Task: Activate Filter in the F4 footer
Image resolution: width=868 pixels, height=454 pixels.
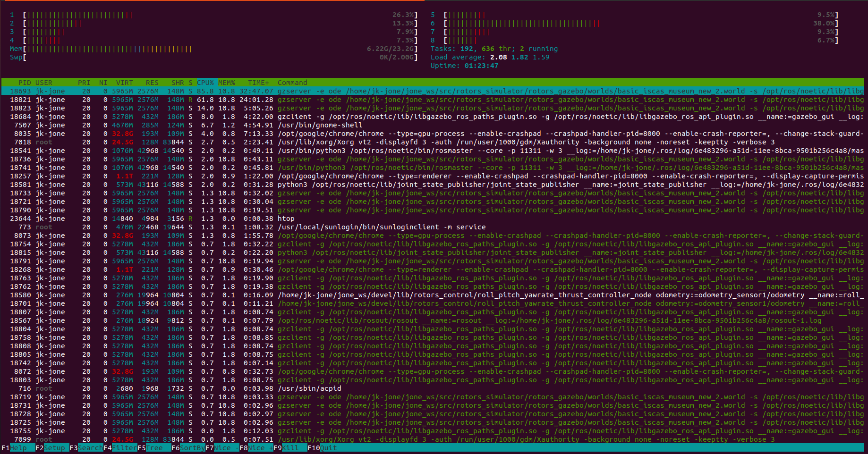Action: [x=121, y=448]
